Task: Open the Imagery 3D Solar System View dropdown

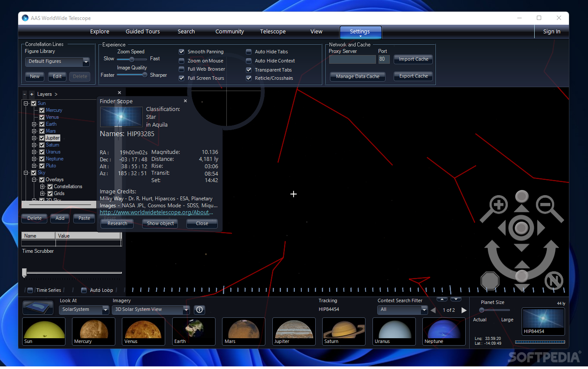Action: pos(151,310)
